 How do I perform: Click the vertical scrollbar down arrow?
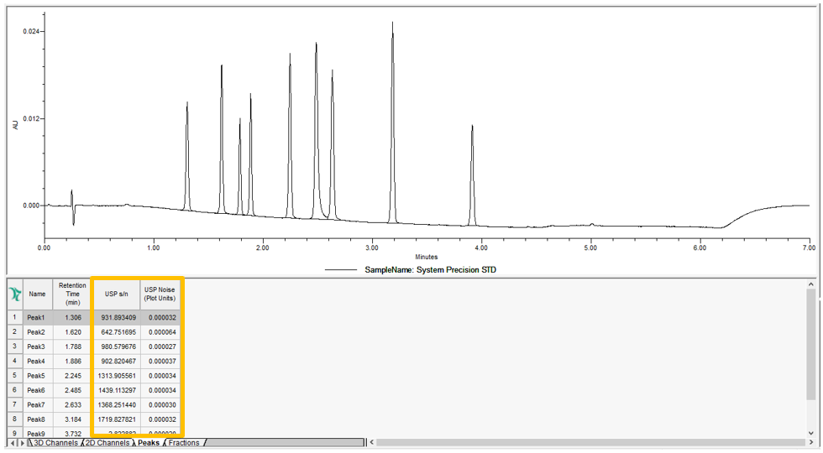point(812,434)
